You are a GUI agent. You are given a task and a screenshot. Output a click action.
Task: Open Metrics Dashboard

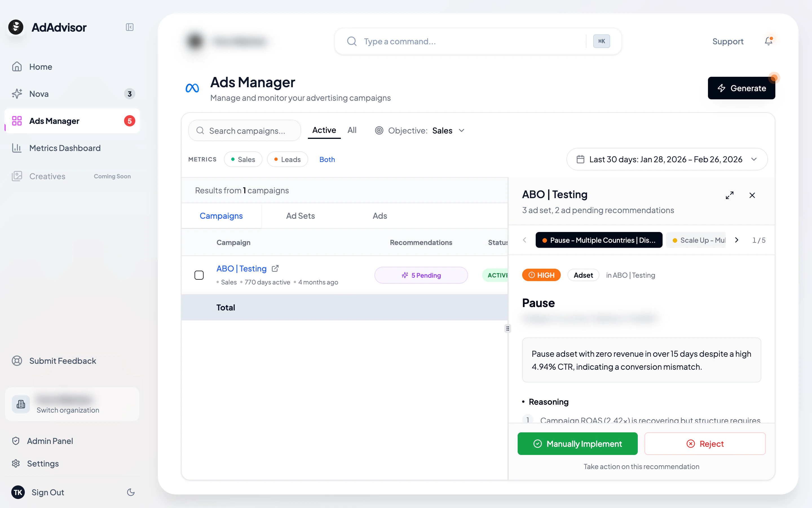point(72,148)
